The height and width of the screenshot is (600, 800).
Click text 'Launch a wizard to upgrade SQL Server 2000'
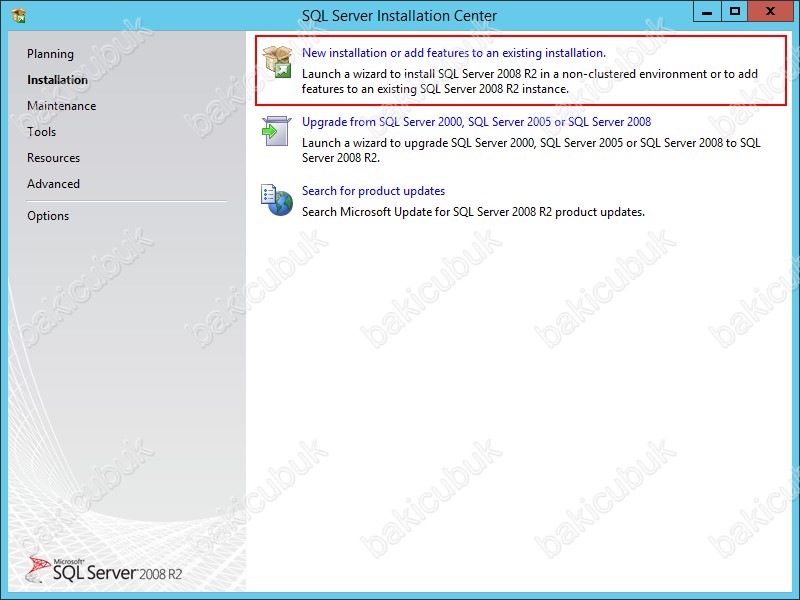418,143
